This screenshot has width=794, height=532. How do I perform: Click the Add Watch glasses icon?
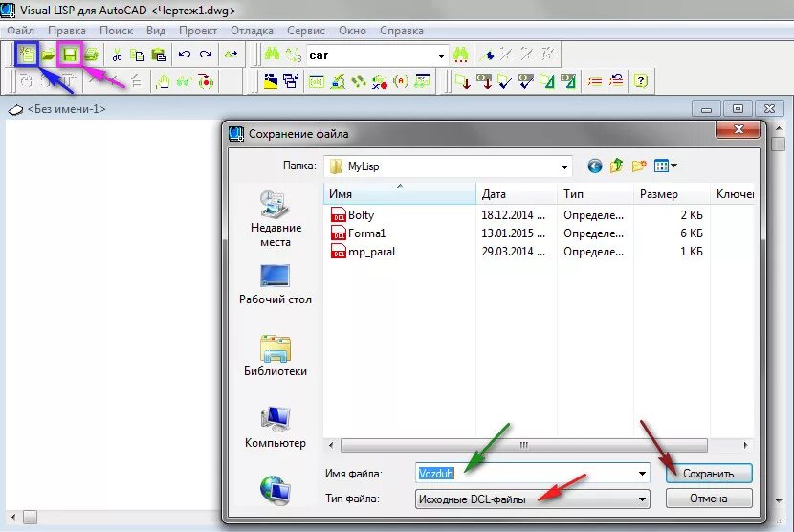coord(185,81)
